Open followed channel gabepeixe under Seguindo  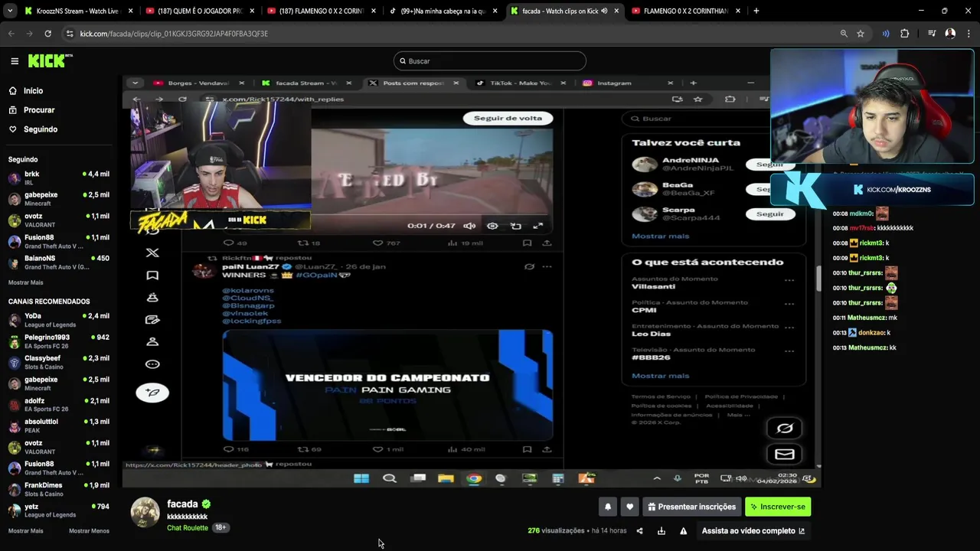pyautogui.click(x=59, y=199)
